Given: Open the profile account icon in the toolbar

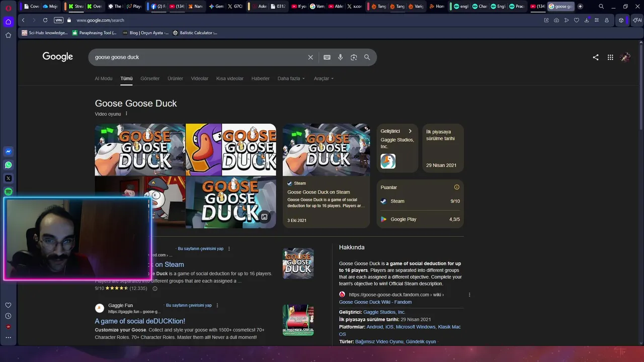Looking at the screenshot, I should click(607, 20).
